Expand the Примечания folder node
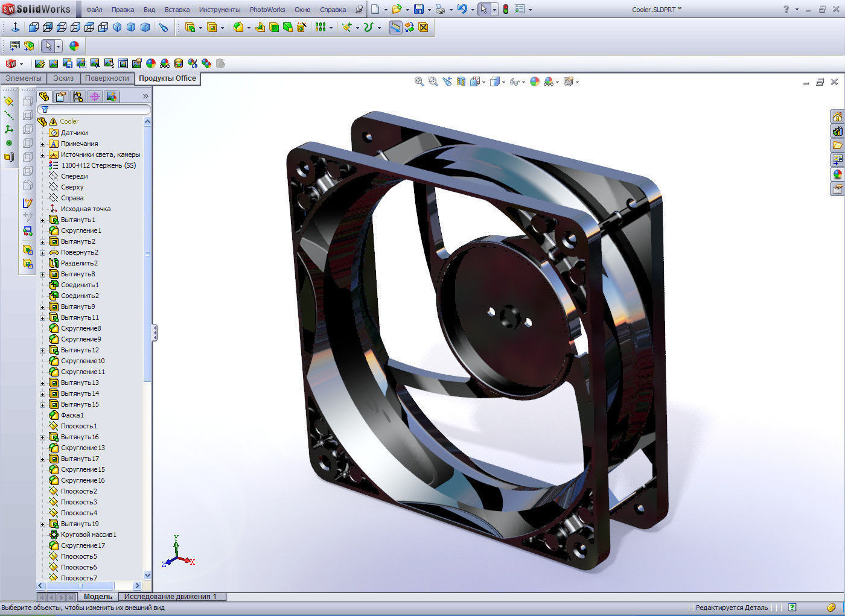 [43, 144]
